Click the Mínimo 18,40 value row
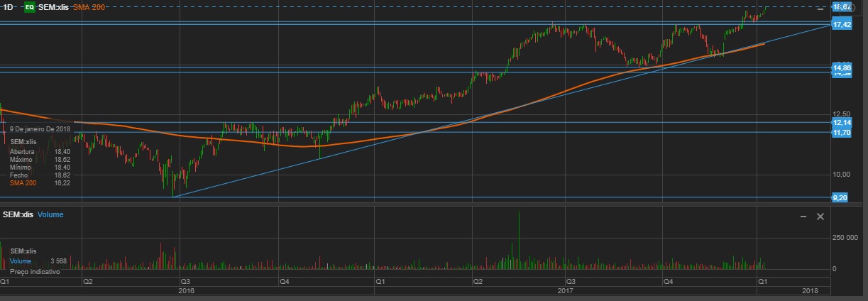Image resolution: width=868 pixels, height=301 pixels. pos(40,167)
